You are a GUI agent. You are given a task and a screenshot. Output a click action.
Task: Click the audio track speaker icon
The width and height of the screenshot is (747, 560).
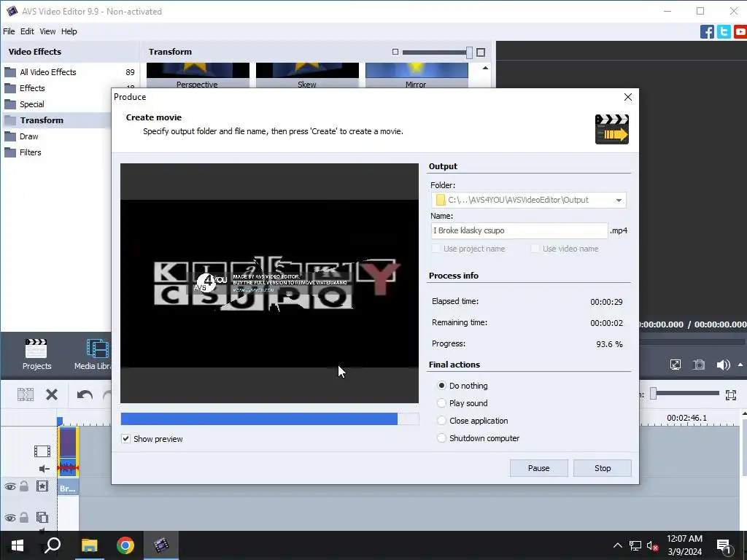[44, 469]
